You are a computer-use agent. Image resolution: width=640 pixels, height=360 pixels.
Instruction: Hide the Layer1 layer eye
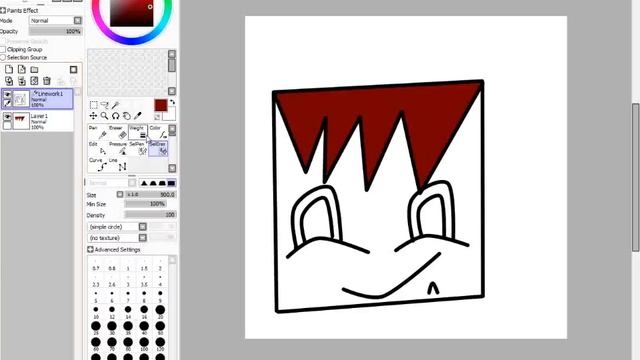click(x=7, y=117)
